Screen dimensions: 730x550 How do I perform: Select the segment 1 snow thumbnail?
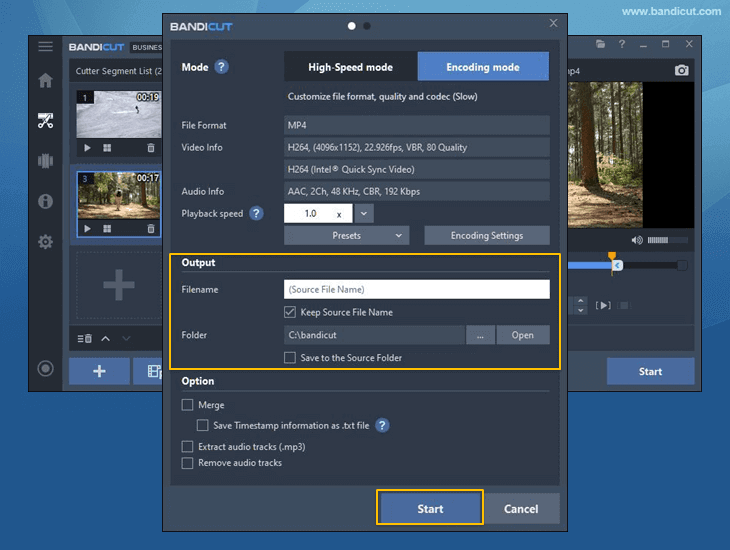[119, 114]
